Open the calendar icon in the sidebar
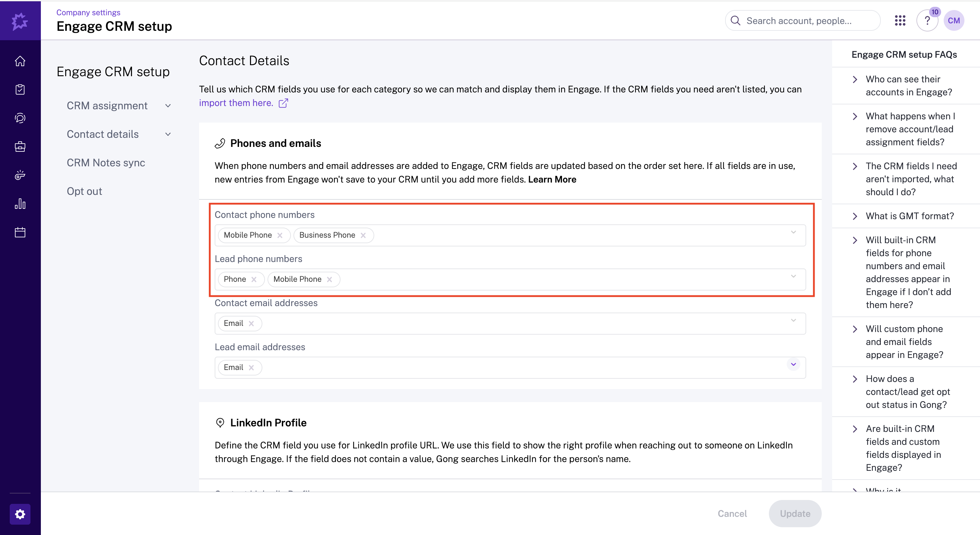This screenshot has height=535, width=980. 20,232
